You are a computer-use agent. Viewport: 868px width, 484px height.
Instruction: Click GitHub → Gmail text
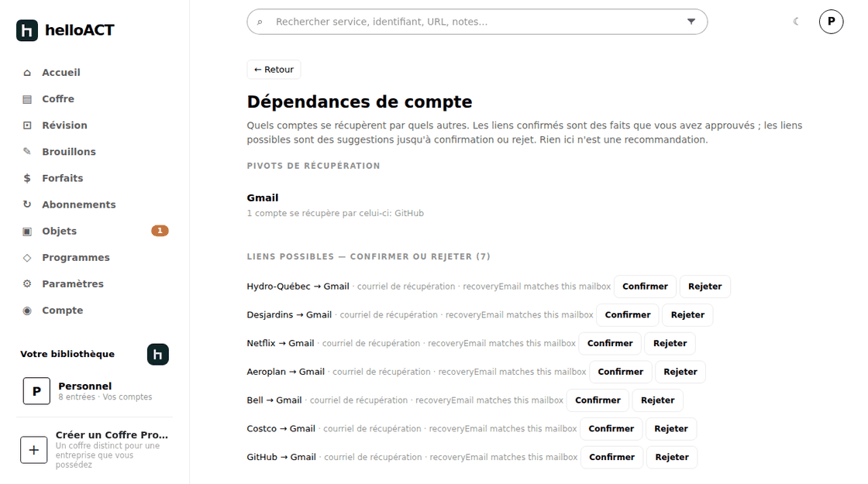(x=281, y=458)
